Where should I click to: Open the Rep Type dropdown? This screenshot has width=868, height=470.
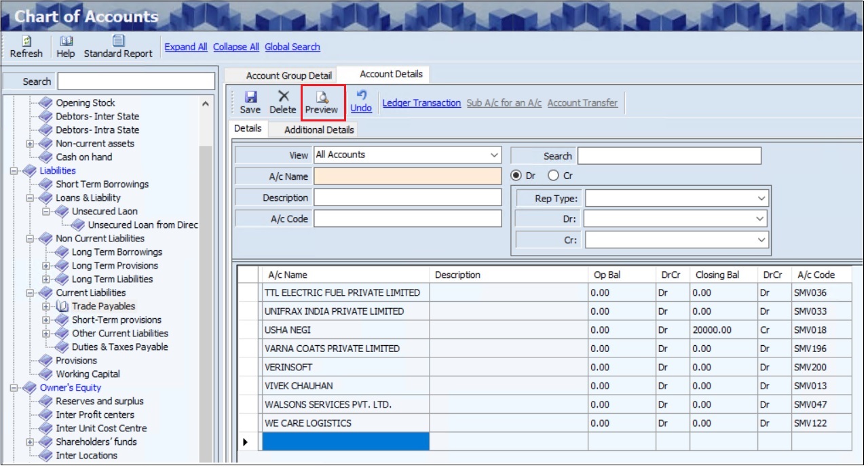759,199
